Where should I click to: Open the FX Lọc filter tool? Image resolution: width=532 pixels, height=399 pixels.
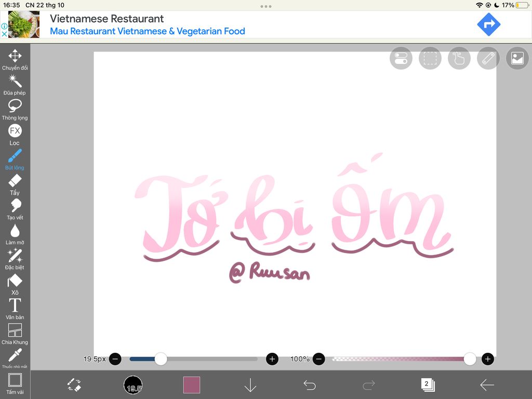tap(15, 135)
